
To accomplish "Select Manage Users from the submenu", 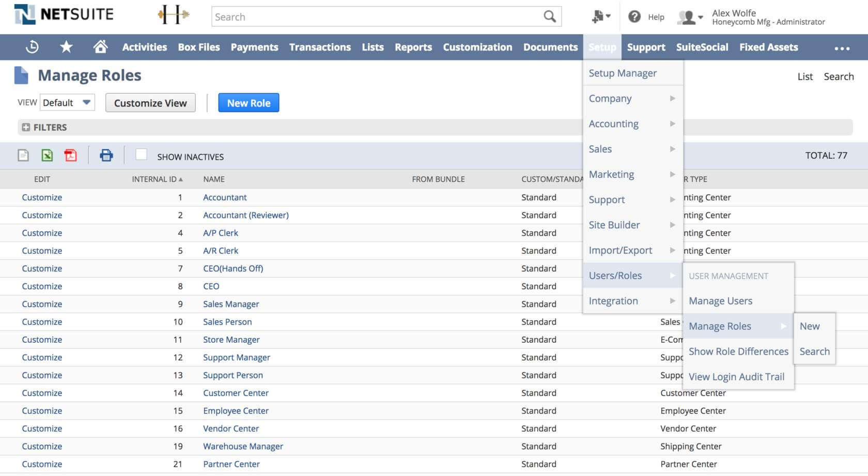I will 720,301.
